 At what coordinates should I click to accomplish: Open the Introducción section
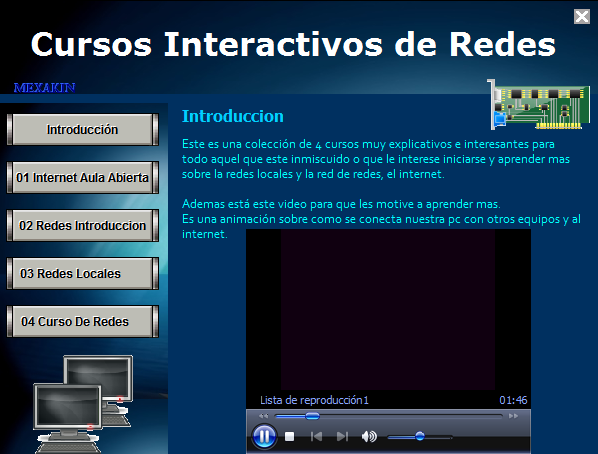click(x=82, y=129)
